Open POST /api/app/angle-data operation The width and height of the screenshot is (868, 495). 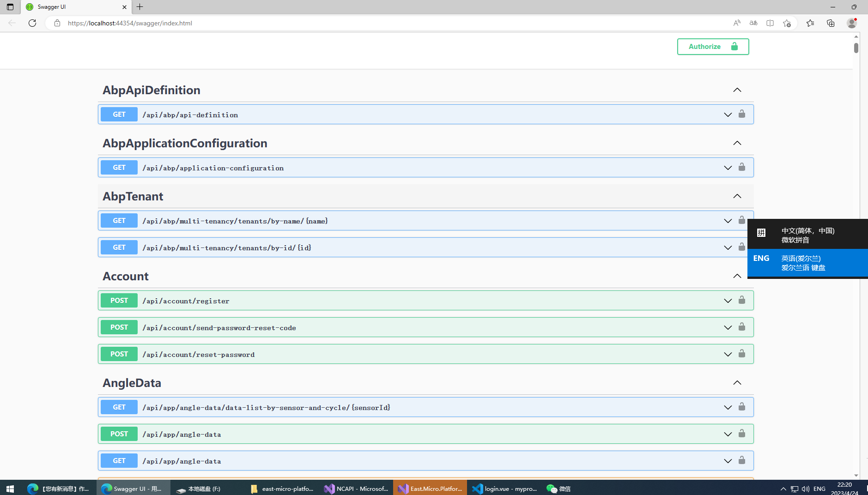coord(425,434)
